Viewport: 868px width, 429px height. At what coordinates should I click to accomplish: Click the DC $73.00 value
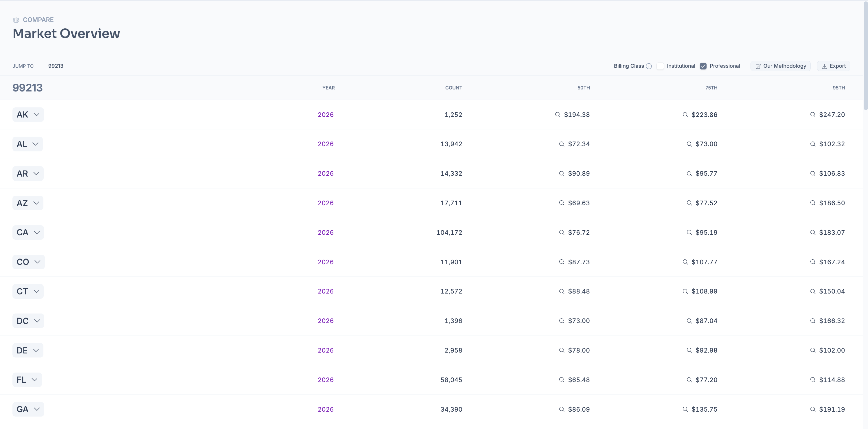[579, 321]
